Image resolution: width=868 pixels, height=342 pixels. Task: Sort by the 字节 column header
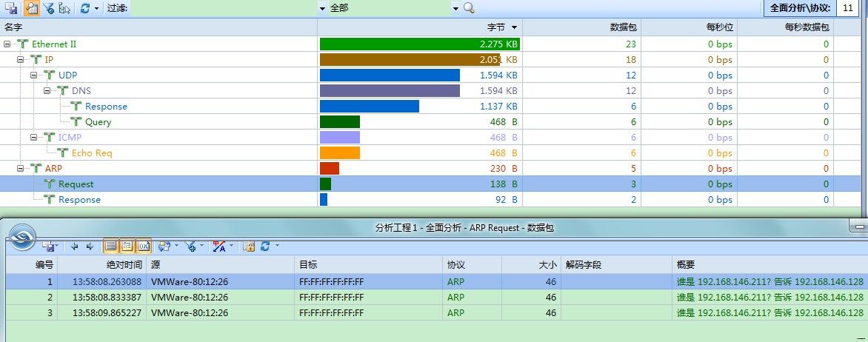pos(495,27)
